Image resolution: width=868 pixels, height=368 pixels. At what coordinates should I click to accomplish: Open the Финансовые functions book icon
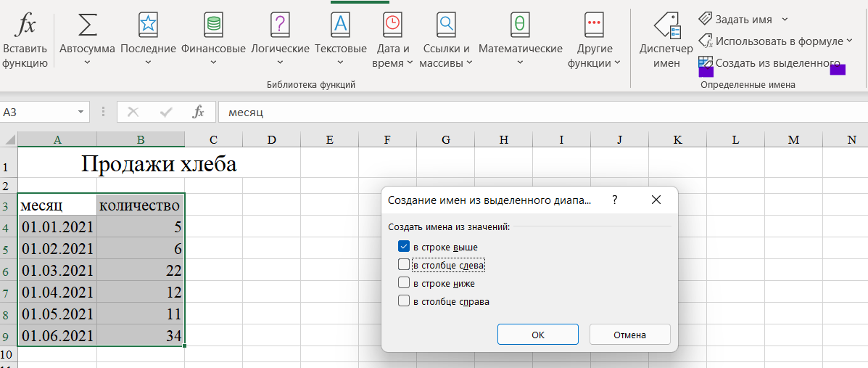[213, 26]
